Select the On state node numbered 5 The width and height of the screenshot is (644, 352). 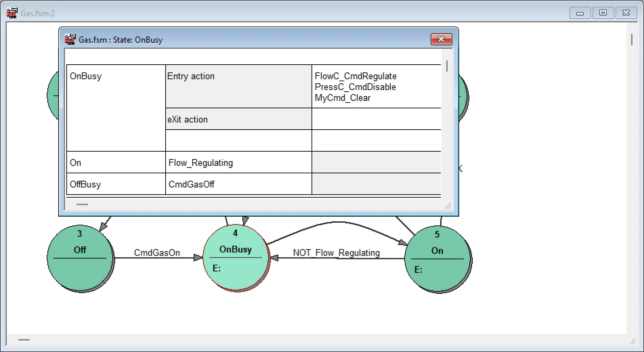click(437, 259)
